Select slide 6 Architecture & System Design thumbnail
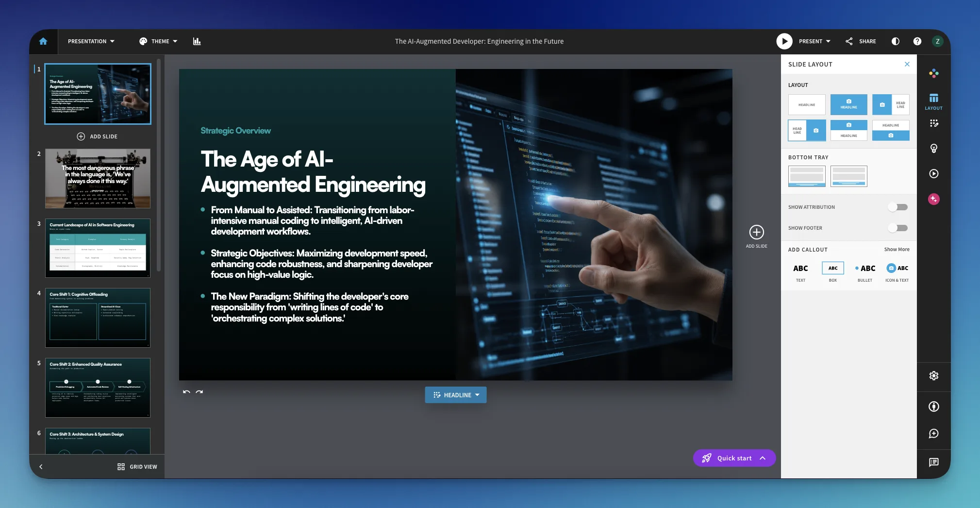 coord(98,441)
